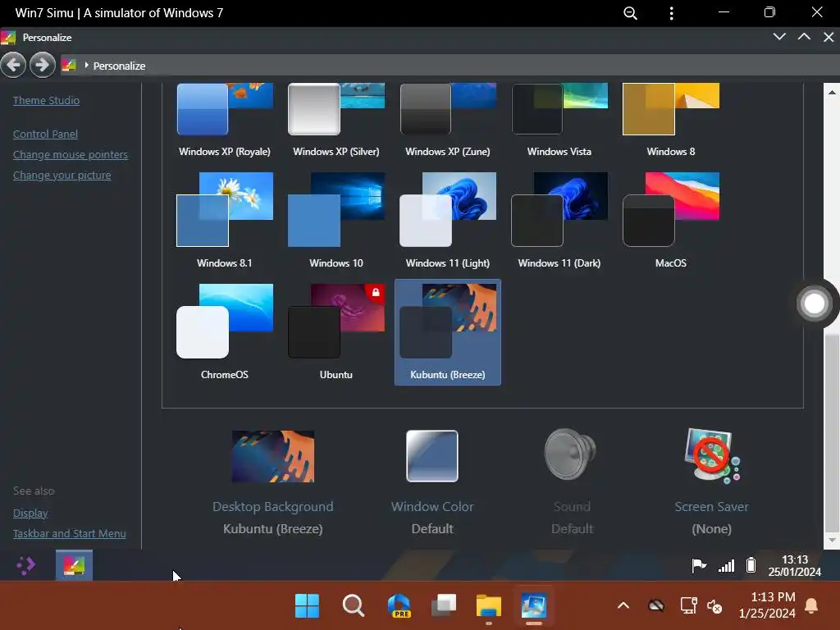Open the Window Color settings

[432, 482]
